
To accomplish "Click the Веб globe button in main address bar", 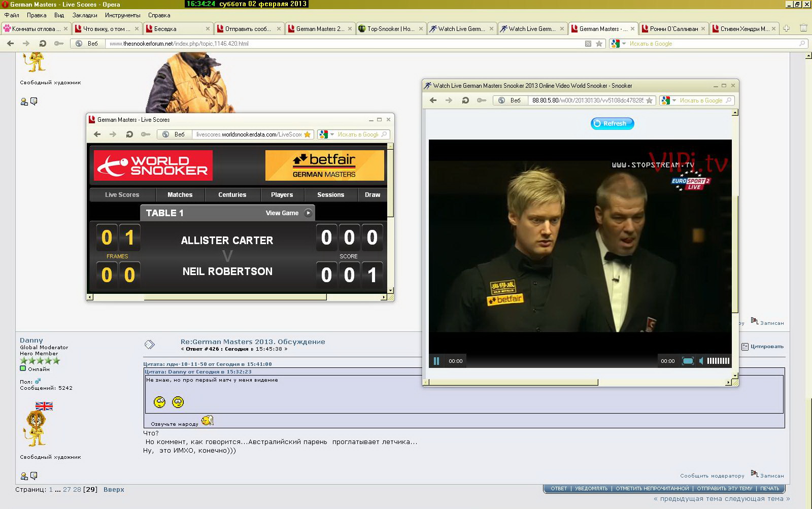I will [88, 44].
